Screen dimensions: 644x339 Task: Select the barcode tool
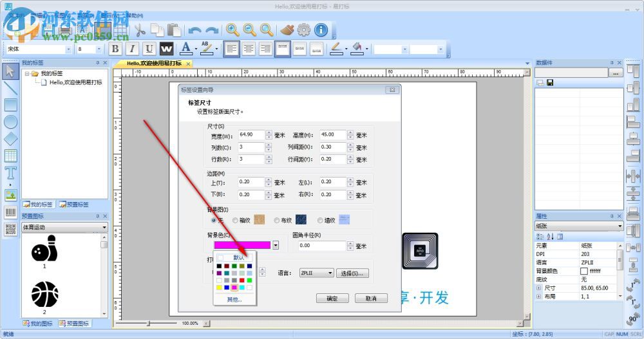point(10,212)
